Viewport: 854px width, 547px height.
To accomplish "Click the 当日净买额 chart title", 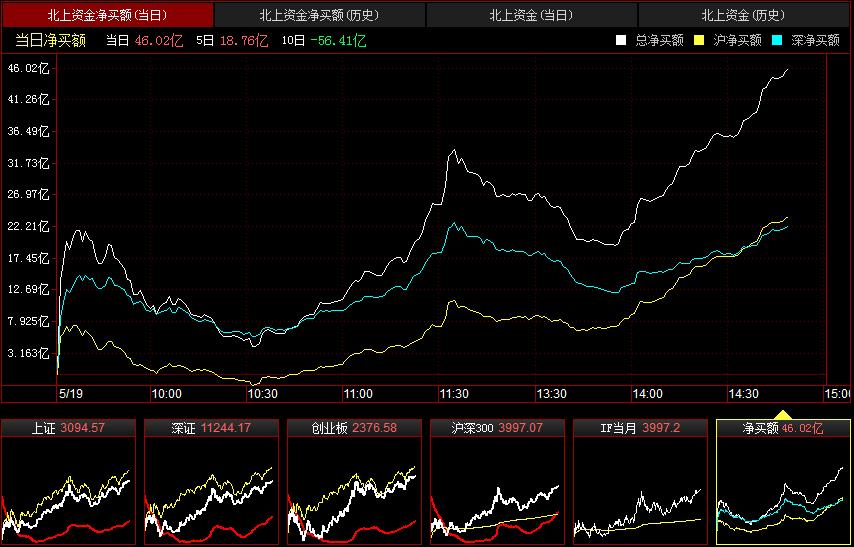I will (x=50, y=40).
